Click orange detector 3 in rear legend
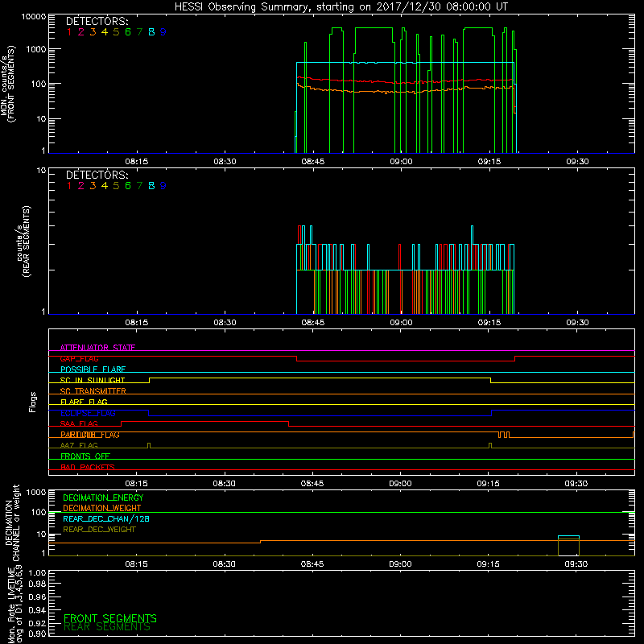 [x=93, y=186]
